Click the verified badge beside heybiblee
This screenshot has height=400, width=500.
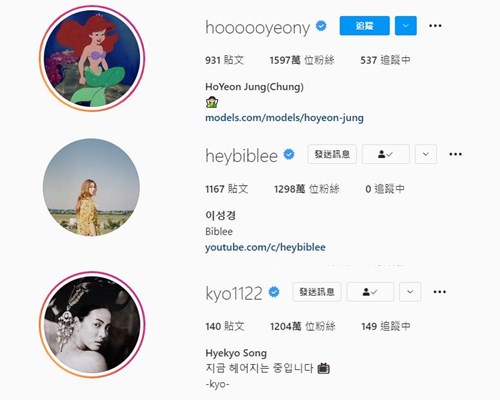[289, 154]
